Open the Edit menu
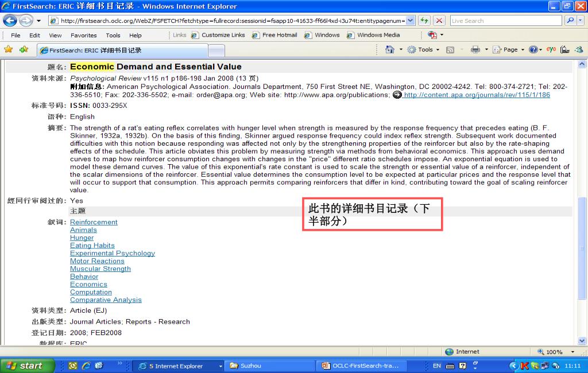The image size is (588, 373). (x=34, y=35)
